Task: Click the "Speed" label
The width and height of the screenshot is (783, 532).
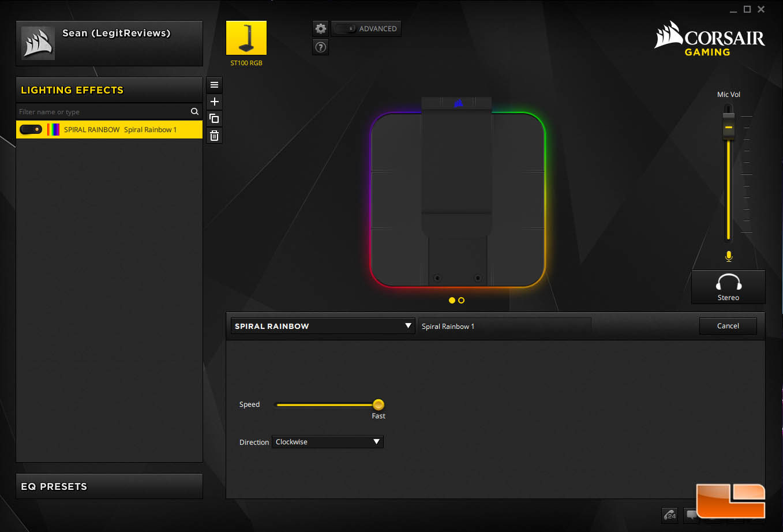Action: pos(249,404)
